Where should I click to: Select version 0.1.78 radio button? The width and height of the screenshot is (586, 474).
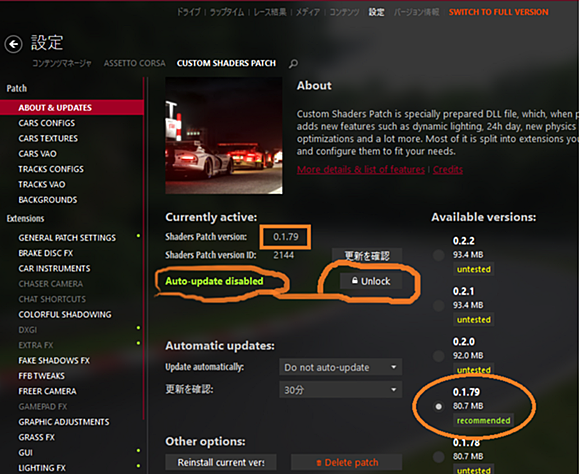438,456
